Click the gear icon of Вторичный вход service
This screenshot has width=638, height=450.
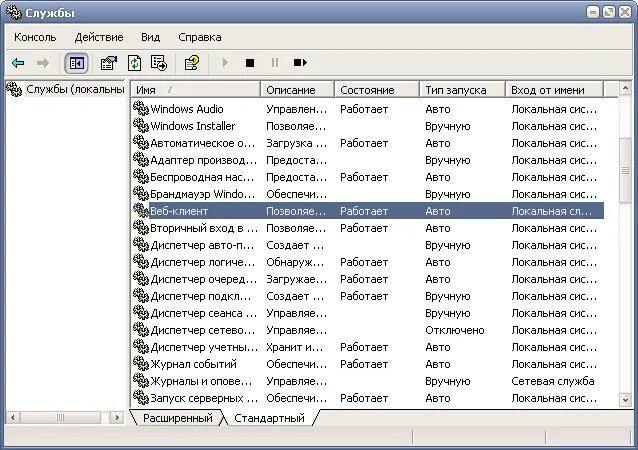click(x=141, y=228)
